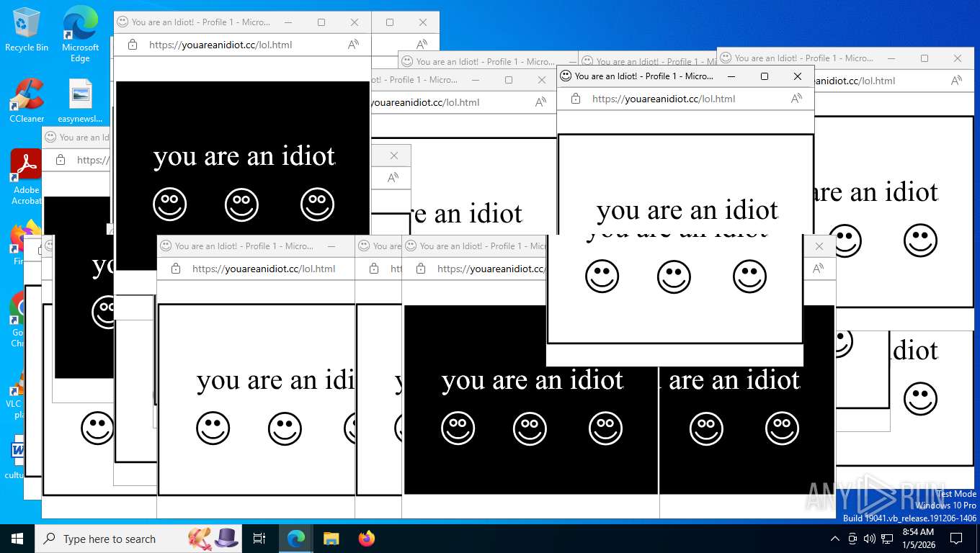
Task: Click the middle smiley in the top-left black page
Action: (241, 204)
